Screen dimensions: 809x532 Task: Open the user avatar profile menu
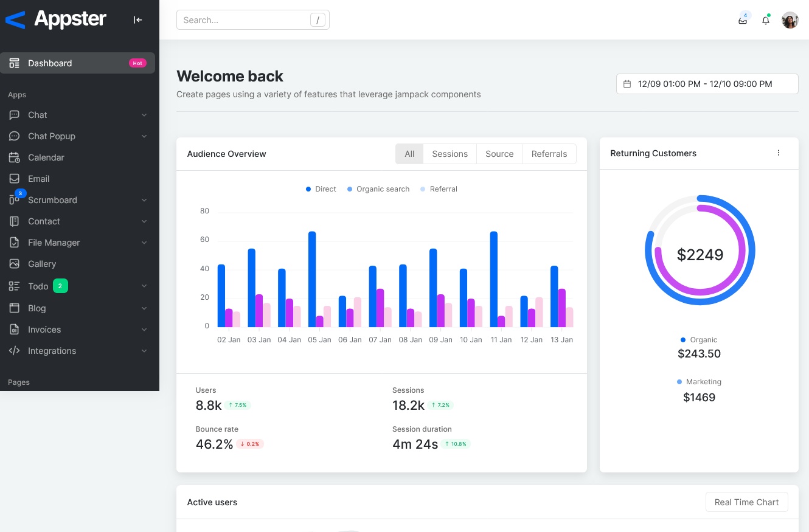[790, 20]
